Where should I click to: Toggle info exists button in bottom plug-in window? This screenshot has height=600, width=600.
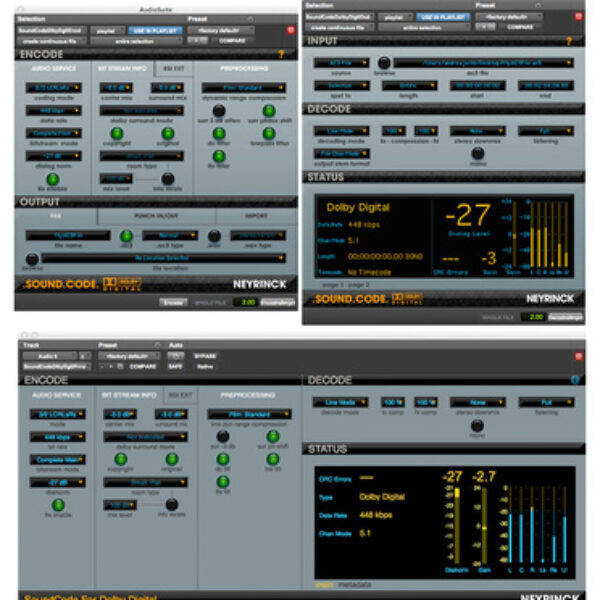click(x=172, y=504)
